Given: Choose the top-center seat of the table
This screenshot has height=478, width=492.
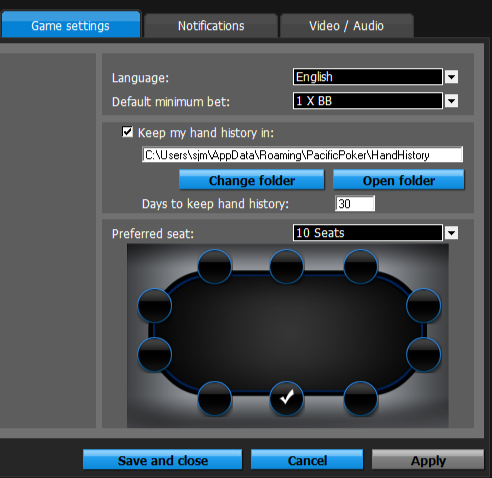Looking at the screenshot, I should (287, 266).
